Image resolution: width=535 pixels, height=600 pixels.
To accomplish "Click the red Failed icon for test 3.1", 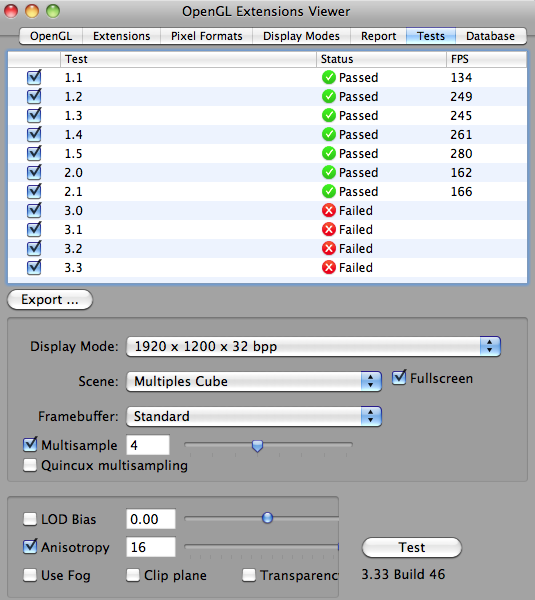I will pos(329,229).
